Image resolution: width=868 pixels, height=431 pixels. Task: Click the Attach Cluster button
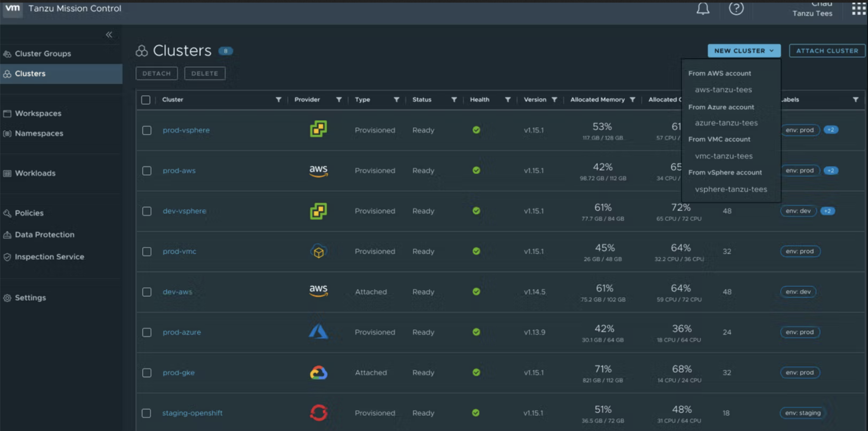827,50
